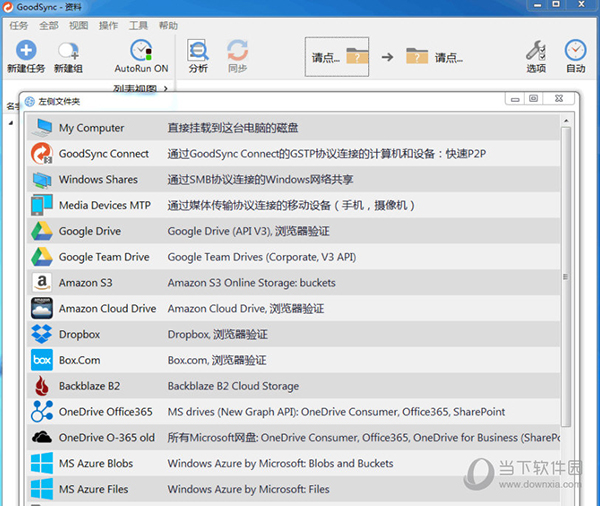Screen dimensions: 600x506
Task: Click 'MS Azure Files' name label
Action: 93,489
